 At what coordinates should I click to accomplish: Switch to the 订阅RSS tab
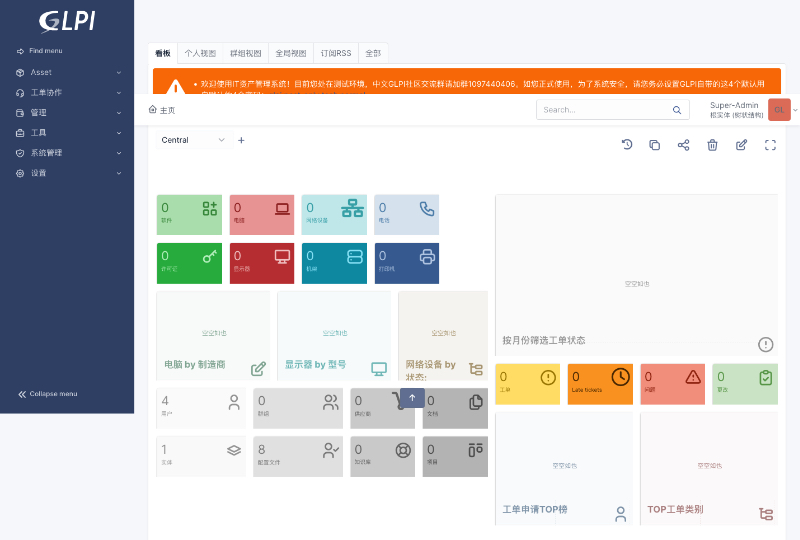point(335,53)
